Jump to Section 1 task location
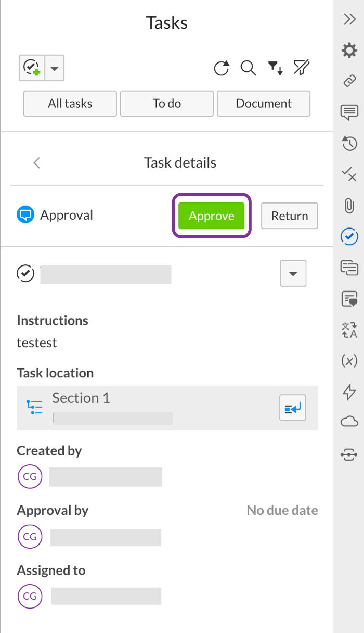This screenshot has width=364, height=633. coord(292,408)
